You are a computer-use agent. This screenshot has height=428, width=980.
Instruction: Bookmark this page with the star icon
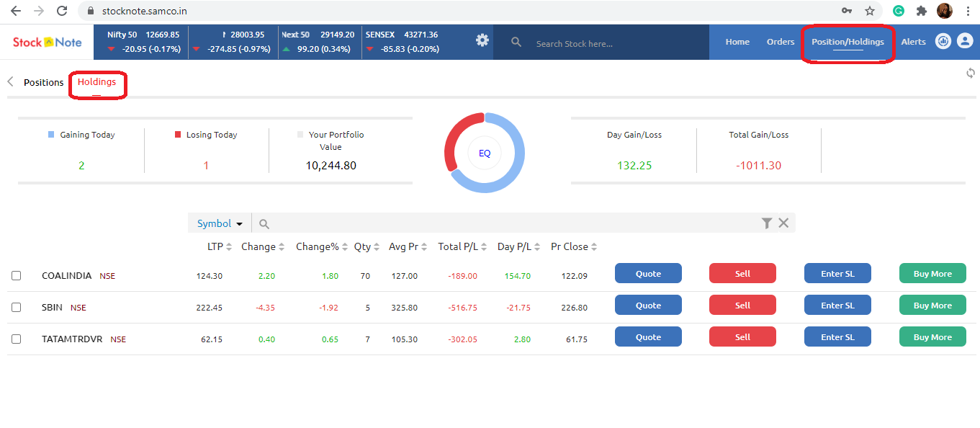pyautogui.click(x=870, y=11)
